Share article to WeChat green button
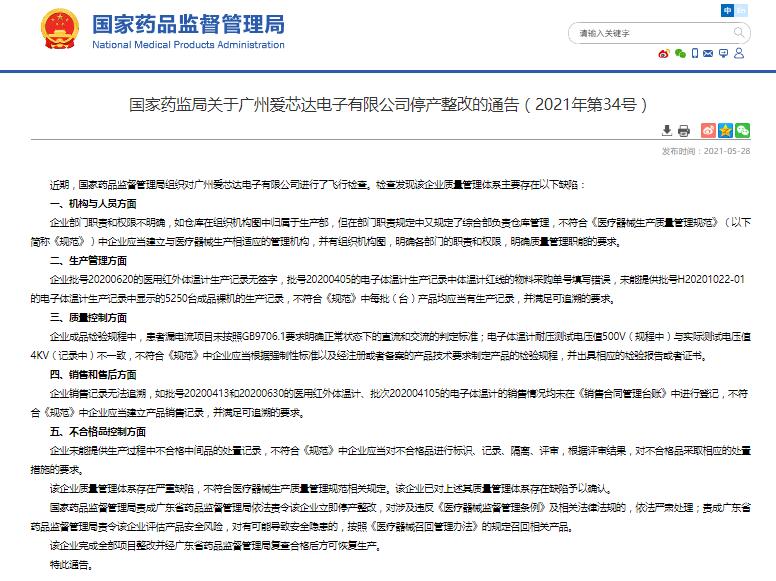Screen dimensions: 776x581 tap(742, 130)
